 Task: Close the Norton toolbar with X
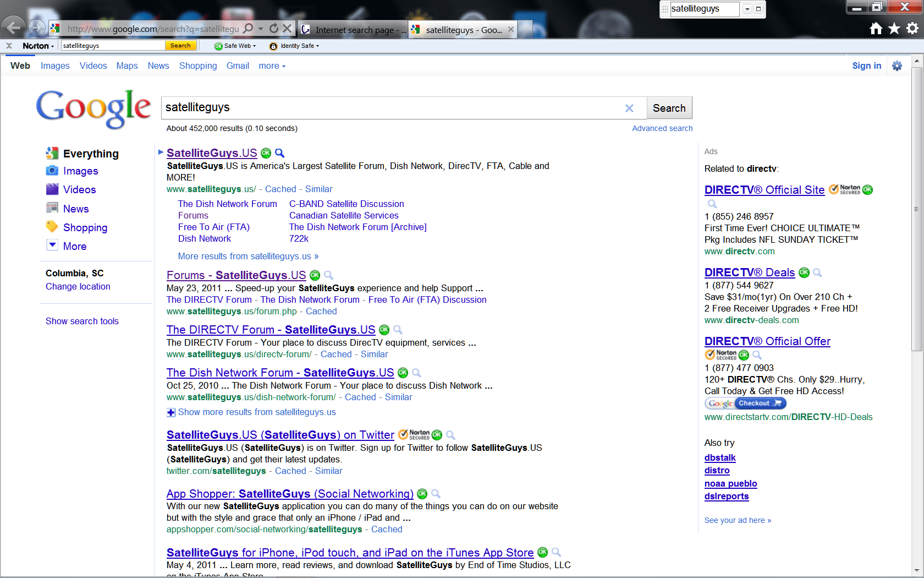[x=9, y=46]
